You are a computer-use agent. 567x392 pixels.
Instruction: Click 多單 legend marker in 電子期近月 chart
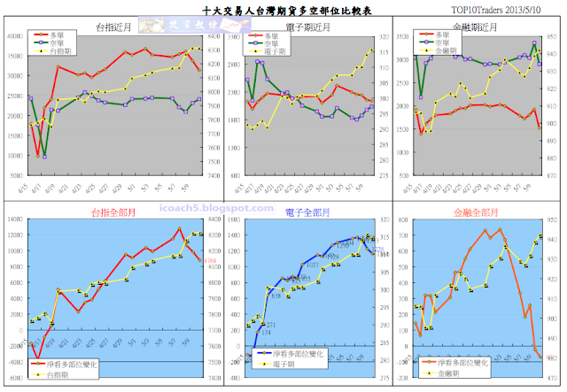coord(255,35)
